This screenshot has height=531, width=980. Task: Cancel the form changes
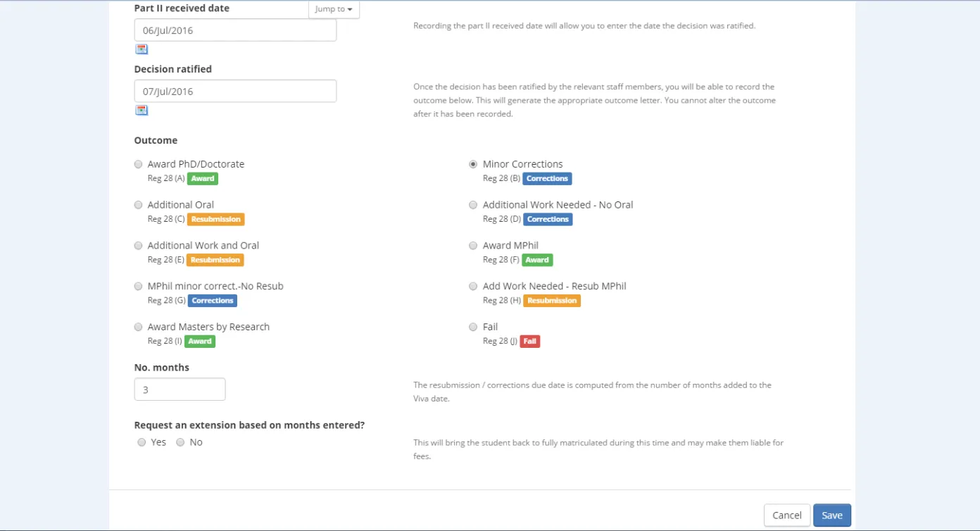tap(786, 516)
